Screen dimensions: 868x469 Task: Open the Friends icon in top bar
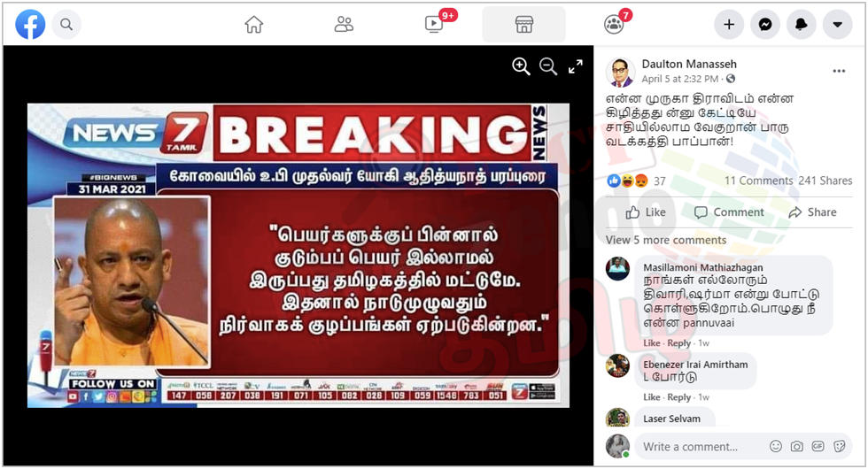point(344,25)
